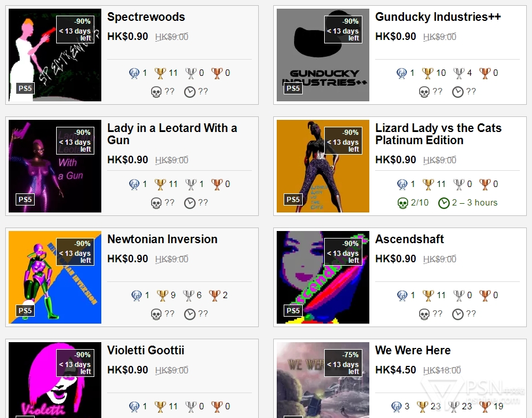Open the Violetti Goottii title link
The width and height of the screenshot is (532, 418).
click(145, 350)
